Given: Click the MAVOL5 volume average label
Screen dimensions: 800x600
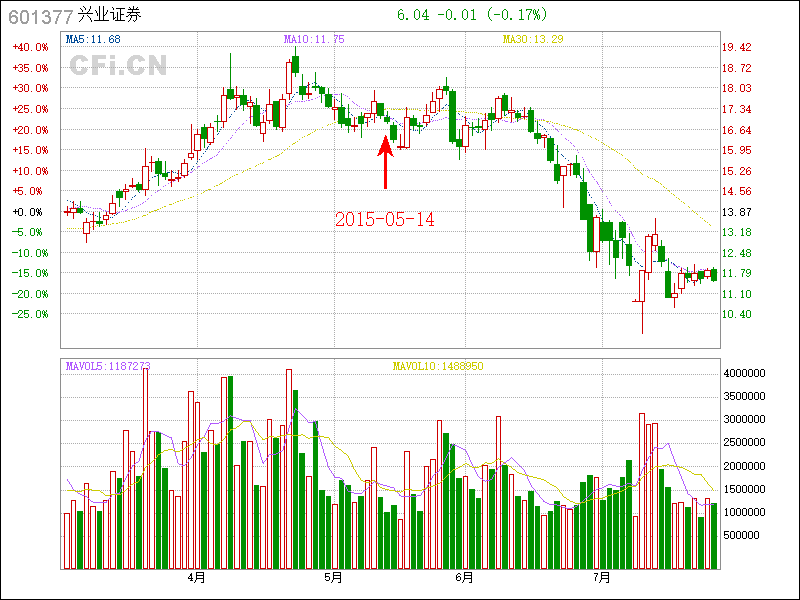Looking at the screenshot, I should tap(108, 367).
